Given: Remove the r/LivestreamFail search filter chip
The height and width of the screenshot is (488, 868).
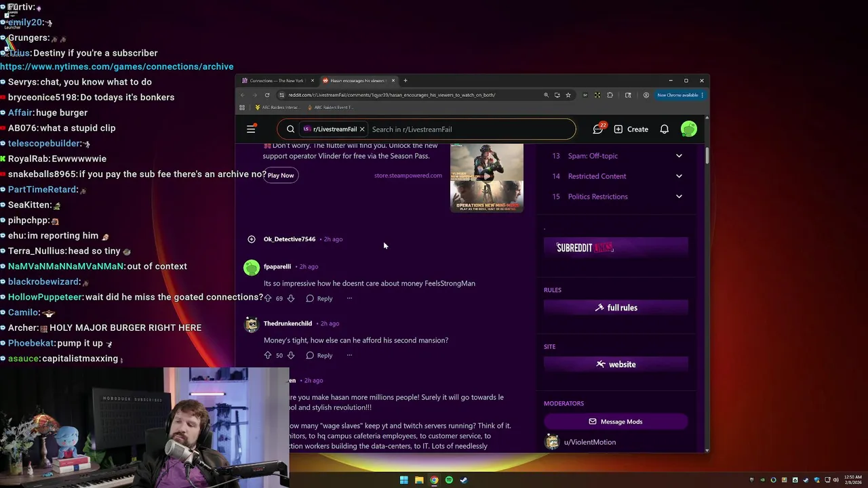Looking at the screenshot, I should [x=362, y=129].
